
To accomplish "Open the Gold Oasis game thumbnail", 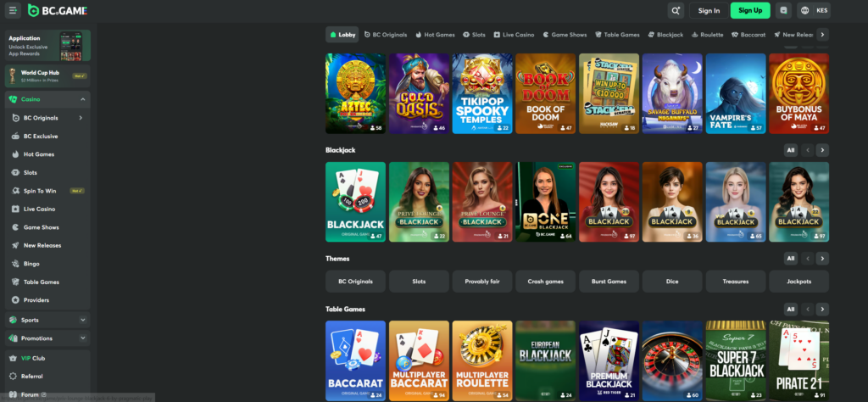I will 419,93.
